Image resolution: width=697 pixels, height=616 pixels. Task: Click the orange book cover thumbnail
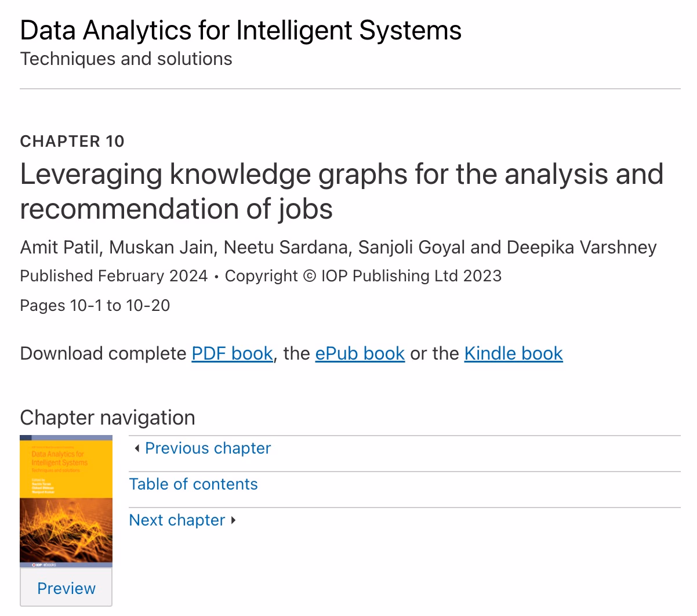pyautogui.click(x=66, y=501)
